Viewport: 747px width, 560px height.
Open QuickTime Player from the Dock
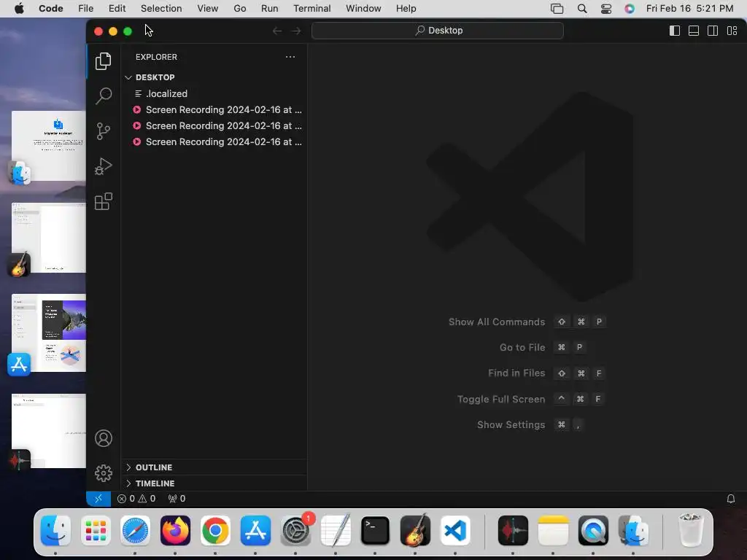tap(593, 531)
